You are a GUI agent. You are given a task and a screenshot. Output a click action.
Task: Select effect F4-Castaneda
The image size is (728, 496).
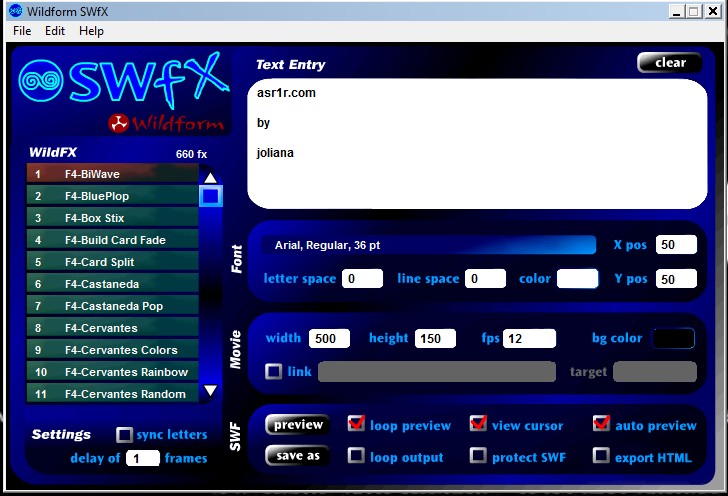[x=112, y=284]
